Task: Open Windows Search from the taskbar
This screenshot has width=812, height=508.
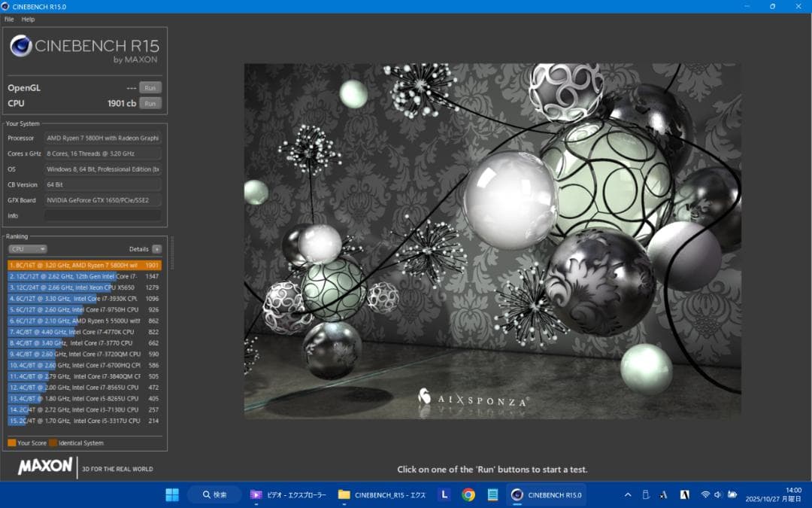Action: pyautogui.click(x=214, y=494)
